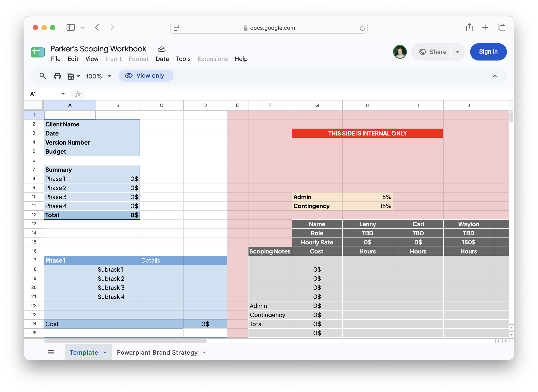Click the user profile avatar
This screenshot has width=538, height=392.
(400, 52)
